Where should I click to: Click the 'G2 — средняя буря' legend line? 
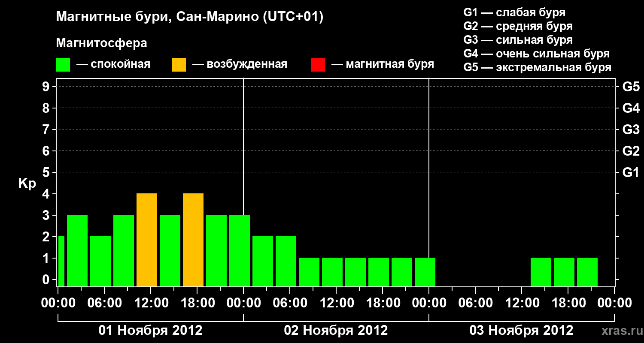pos(518,26)
